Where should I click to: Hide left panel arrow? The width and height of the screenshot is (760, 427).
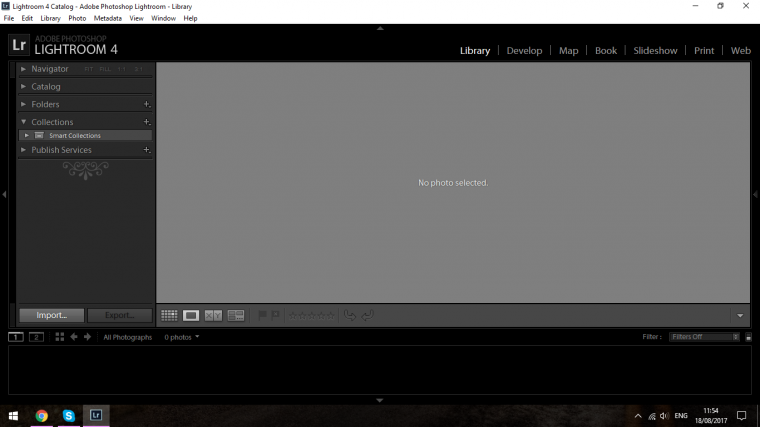pyautogui.click(x=4, y=194)
